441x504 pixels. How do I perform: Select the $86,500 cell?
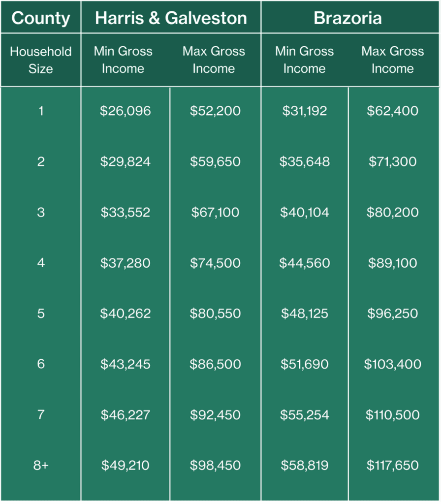point(215,365)
